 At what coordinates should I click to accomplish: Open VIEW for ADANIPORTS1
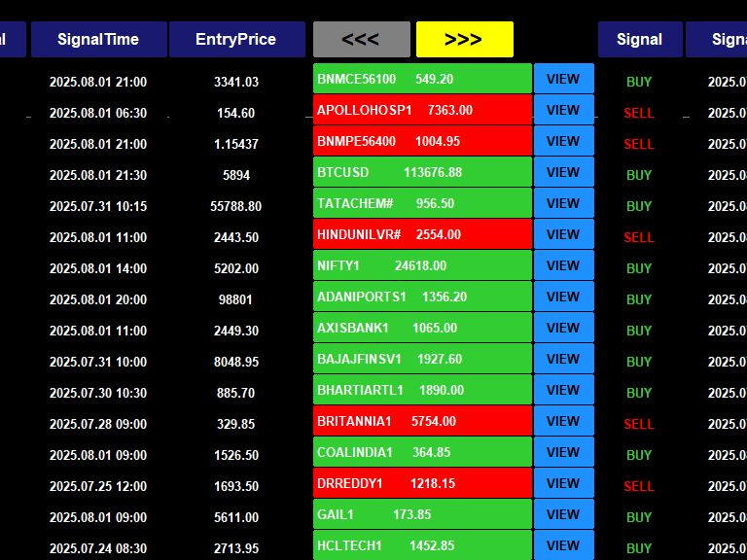(x=564, y=297)
